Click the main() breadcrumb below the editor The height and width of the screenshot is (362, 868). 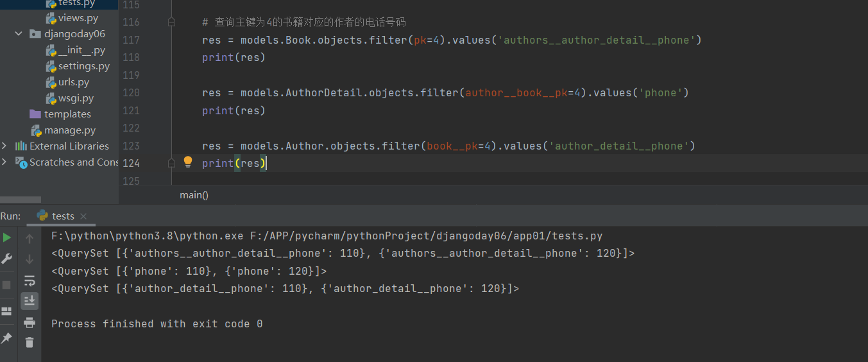tap(194, 195)
